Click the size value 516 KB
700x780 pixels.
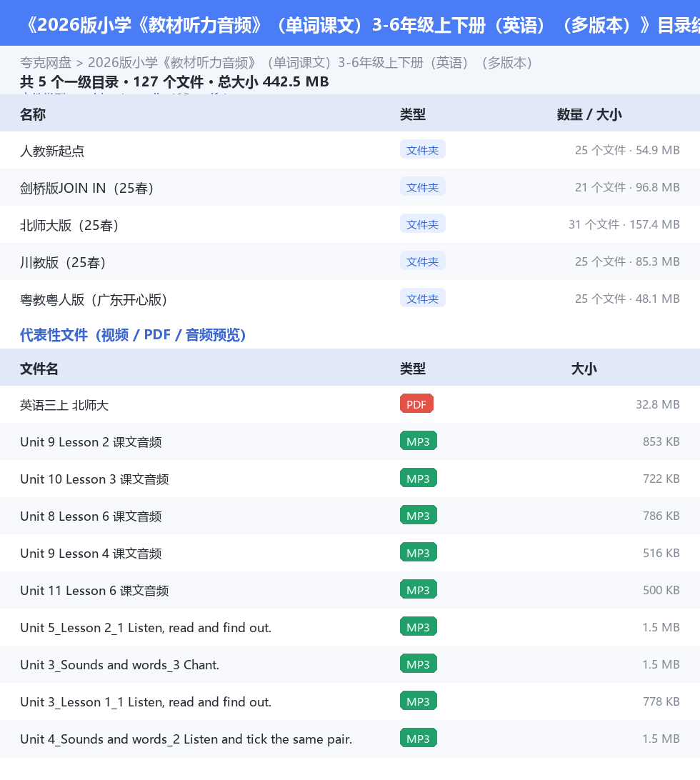point(661,553)
